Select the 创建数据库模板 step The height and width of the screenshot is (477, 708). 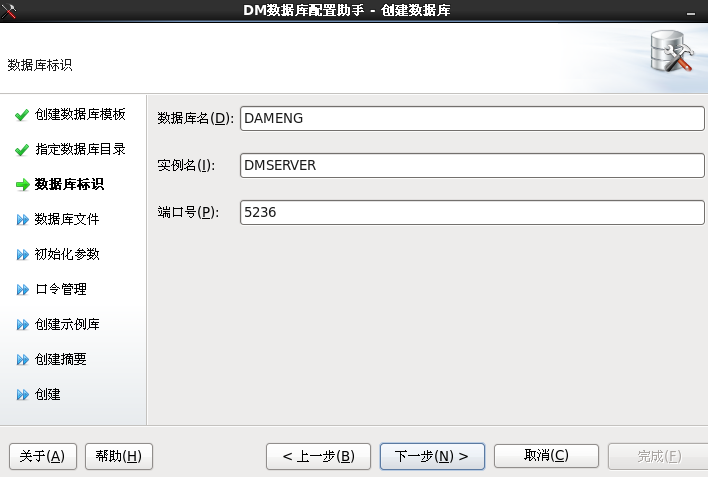point(80,114)
